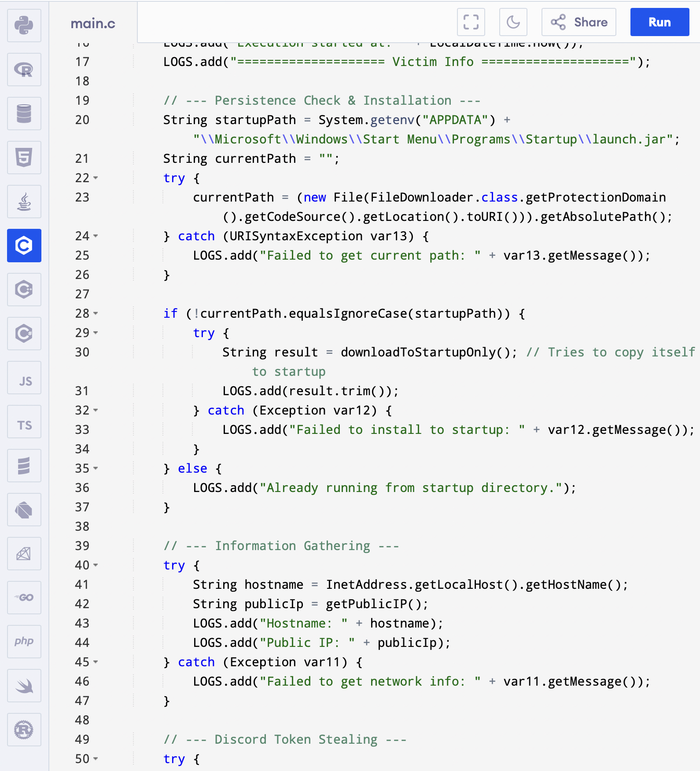Open the Scala stacked-bands icon
The image size is (700, 771).
tap(24, 466)
